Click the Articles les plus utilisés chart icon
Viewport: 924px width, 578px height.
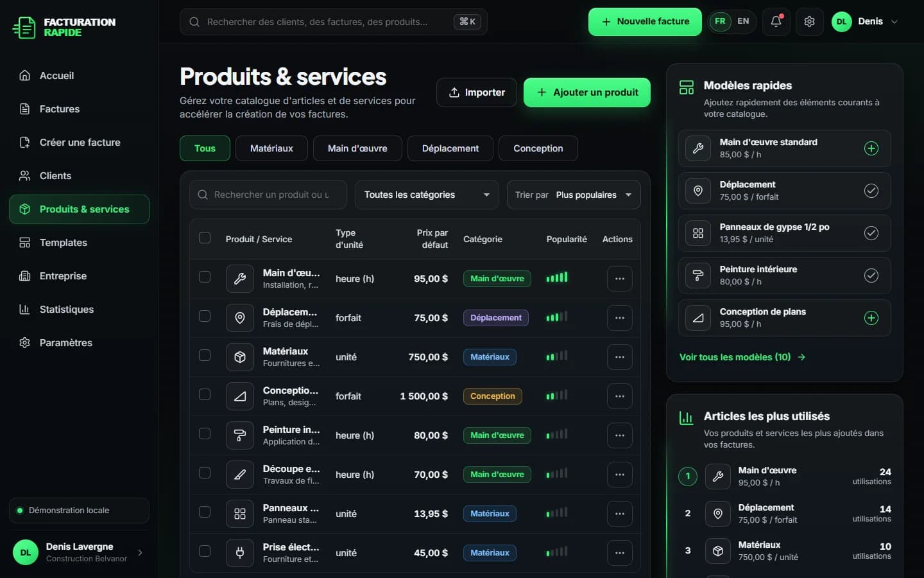point(686,418)
